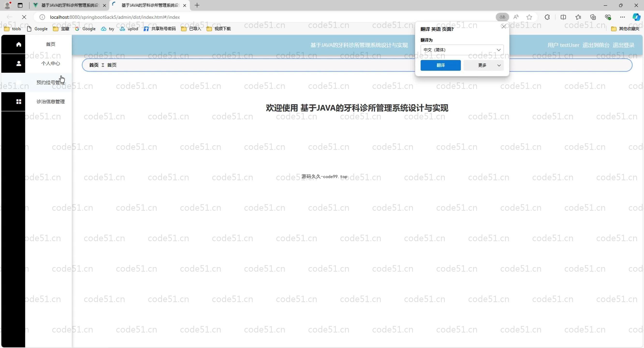Click the home icon in the black sidebar

(19, 44)
